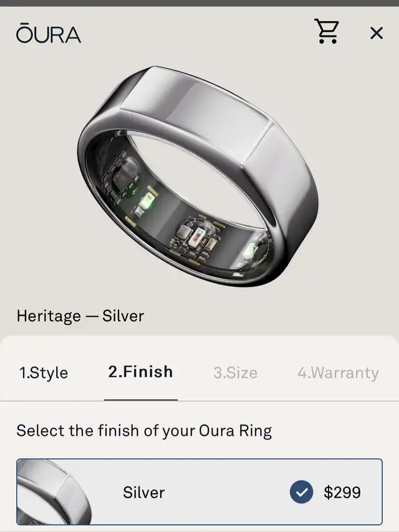Click the large silver ring product image

(198, 177)
